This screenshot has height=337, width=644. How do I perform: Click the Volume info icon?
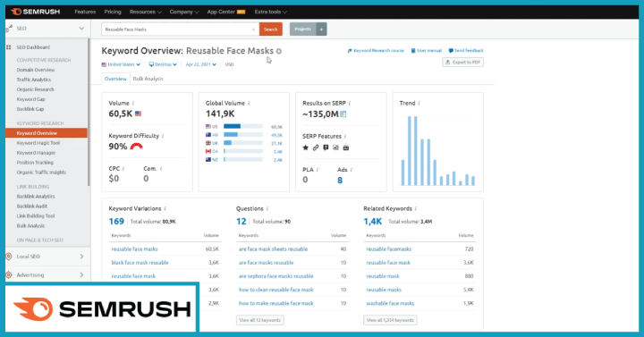pos(133,104)
